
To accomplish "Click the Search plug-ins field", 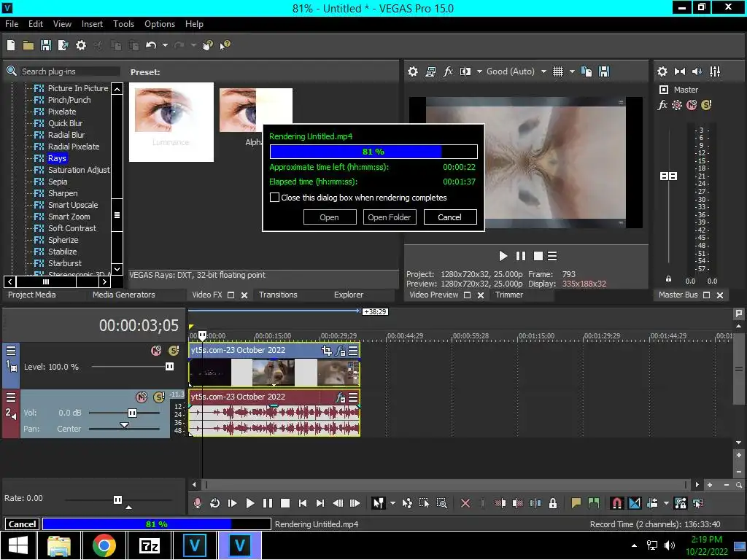I will [x=70, y=71].
